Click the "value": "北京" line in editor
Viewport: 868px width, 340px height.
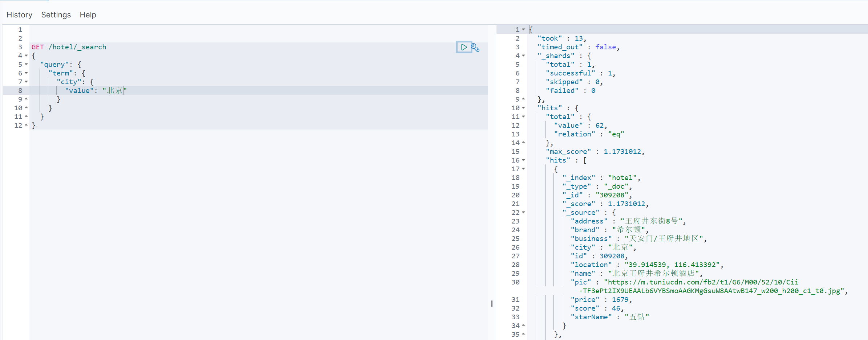[x=96, y=90]
